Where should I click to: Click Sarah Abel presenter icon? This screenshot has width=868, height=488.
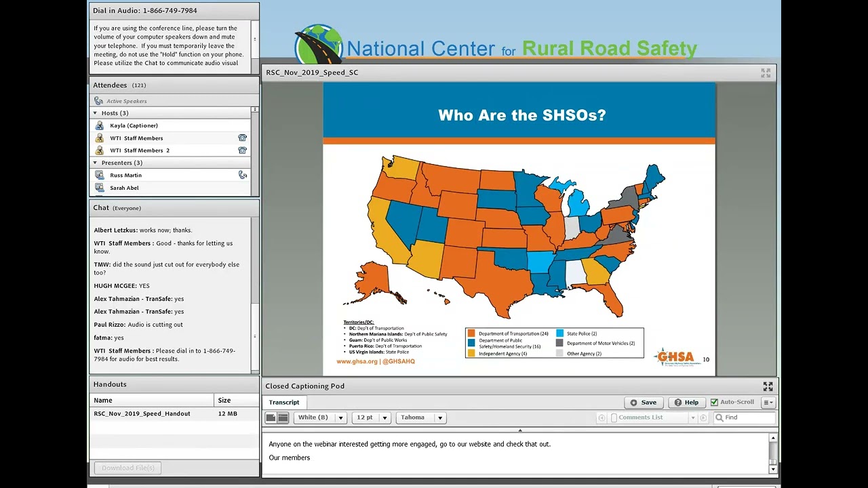pos(100,188)
